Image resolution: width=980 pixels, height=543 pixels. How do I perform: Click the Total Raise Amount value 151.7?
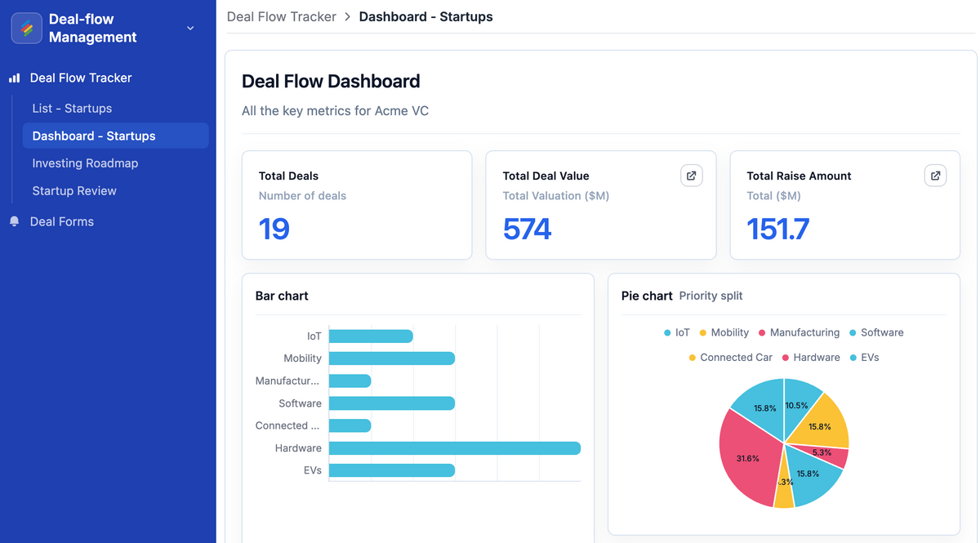pyautogui.click(x=777, y=229)
